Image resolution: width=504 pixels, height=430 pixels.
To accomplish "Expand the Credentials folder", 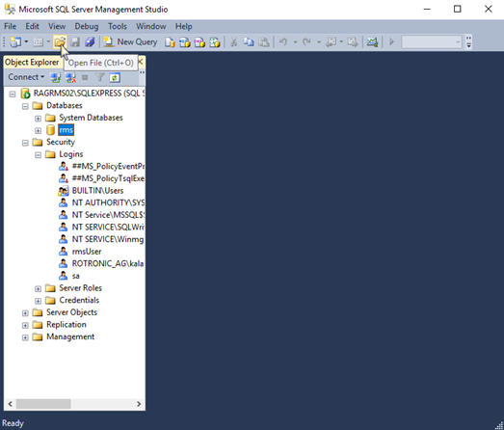I will (x=38, y=301).
